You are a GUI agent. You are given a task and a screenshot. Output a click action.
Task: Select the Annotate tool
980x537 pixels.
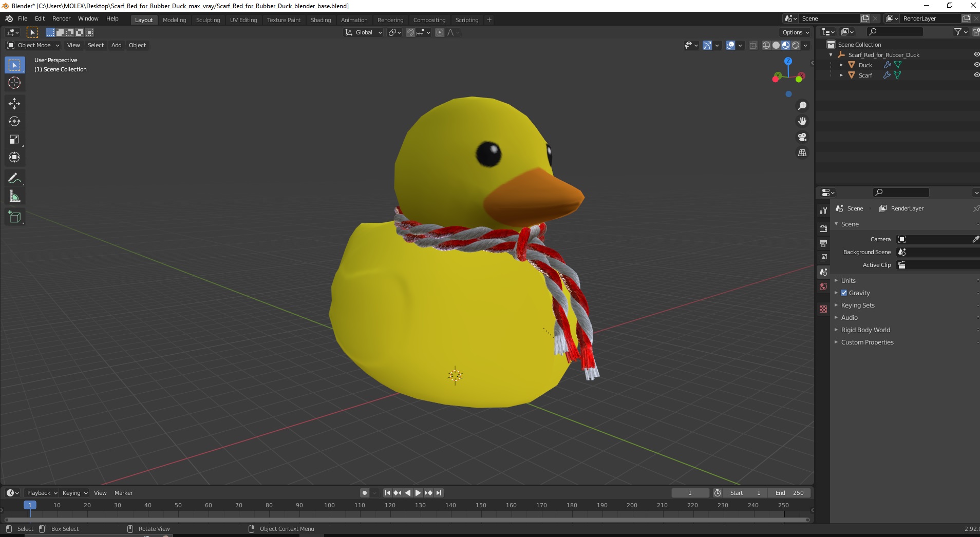[x=14, y=179]
